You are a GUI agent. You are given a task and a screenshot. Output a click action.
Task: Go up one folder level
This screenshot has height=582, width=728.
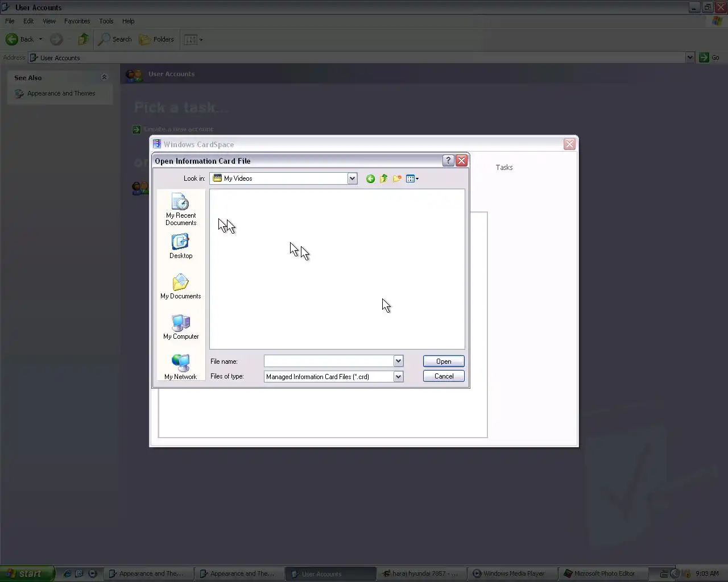(x=384, y=178)
